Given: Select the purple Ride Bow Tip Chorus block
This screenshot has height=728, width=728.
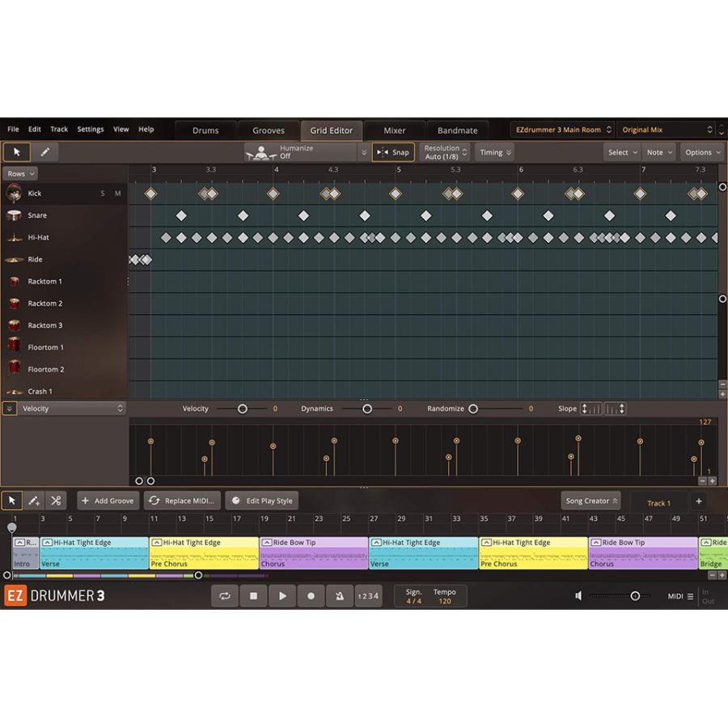Looking at the screenshot, I should tap(313, 552).
